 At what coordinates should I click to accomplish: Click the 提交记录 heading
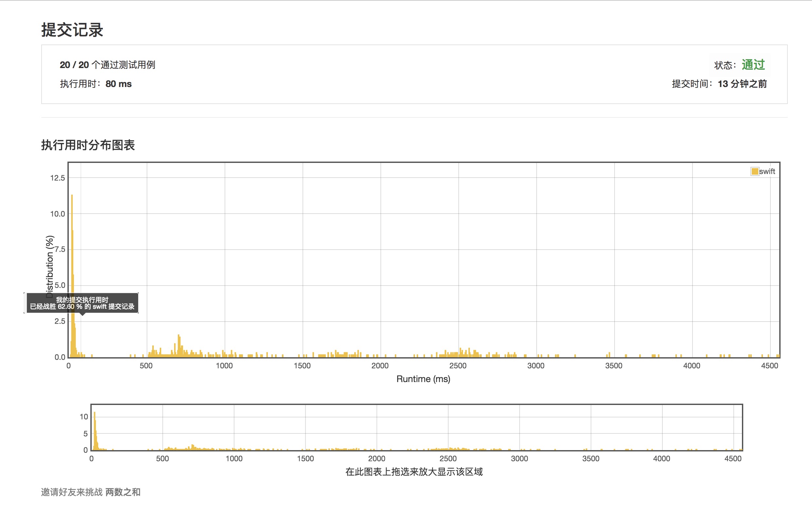[72, 30]
